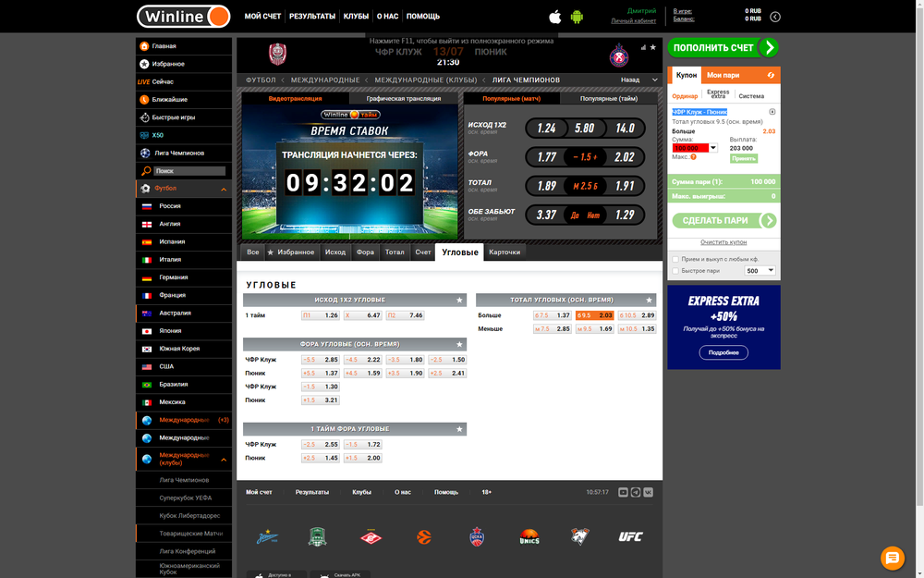Screen dimensions: 924x578
Task: Open the Telegram social icon in footer
Action: tap(636, 493)
